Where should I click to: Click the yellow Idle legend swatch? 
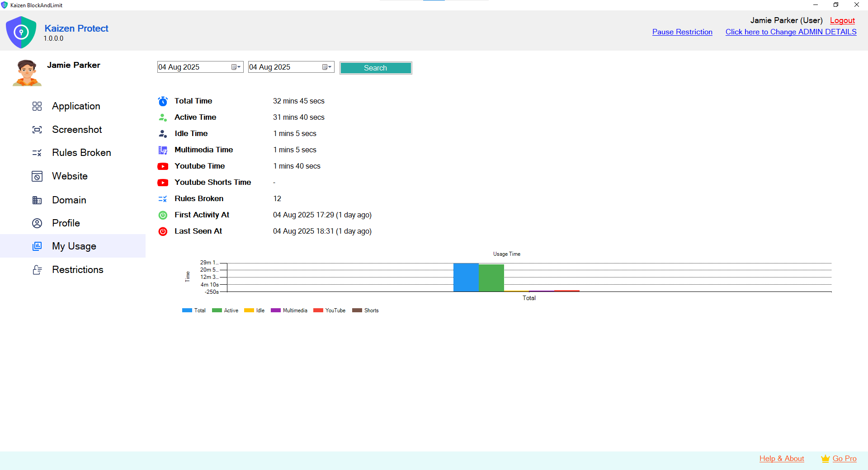(x=249, y=310)
